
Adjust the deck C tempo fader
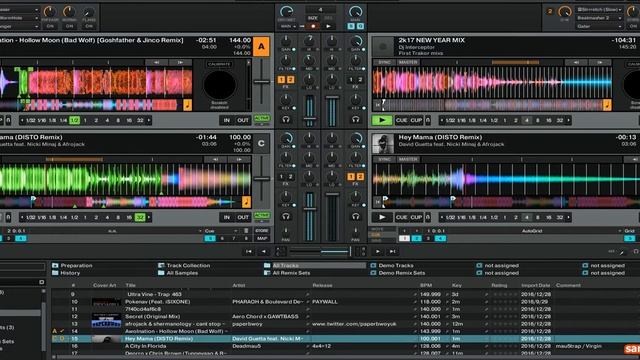point(261,179)
